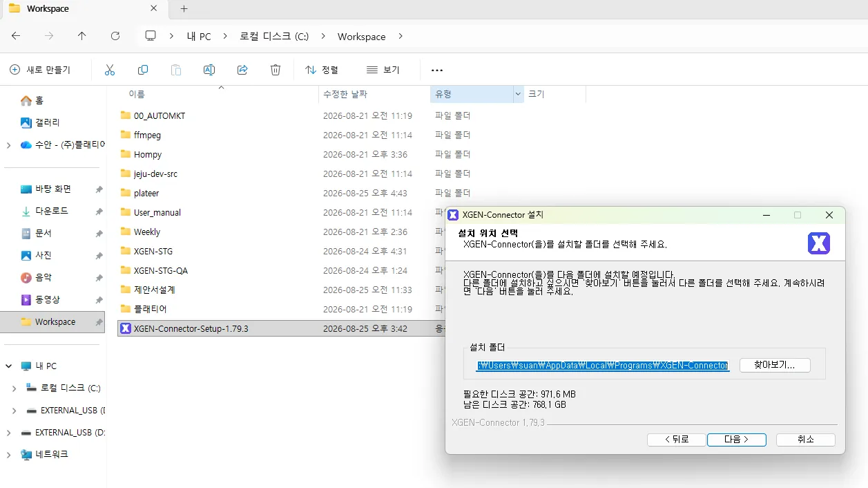Screen dimensions: 868x488
Task: Click the < 뒤로 button
Action: tap(677, 440)
